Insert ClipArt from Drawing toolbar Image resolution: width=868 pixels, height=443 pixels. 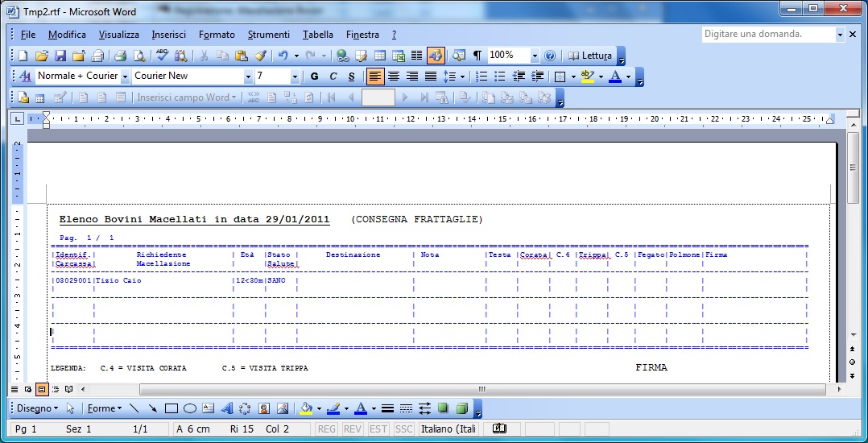(x=264, y=408)
